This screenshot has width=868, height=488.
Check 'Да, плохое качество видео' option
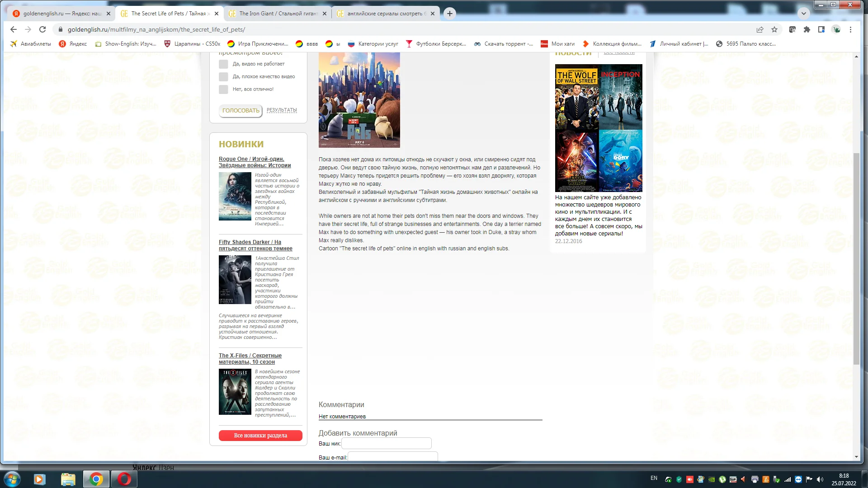coord(223,77)
